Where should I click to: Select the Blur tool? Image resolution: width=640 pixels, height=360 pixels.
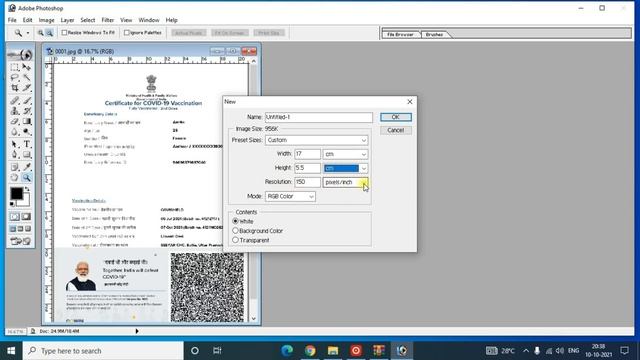(x=15, y=132)
